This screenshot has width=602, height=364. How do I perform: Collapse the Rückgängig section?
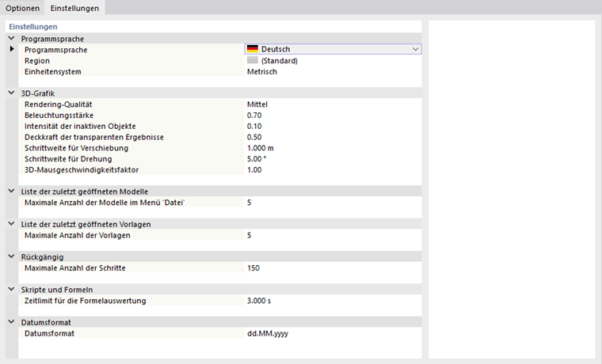(12, 256)
